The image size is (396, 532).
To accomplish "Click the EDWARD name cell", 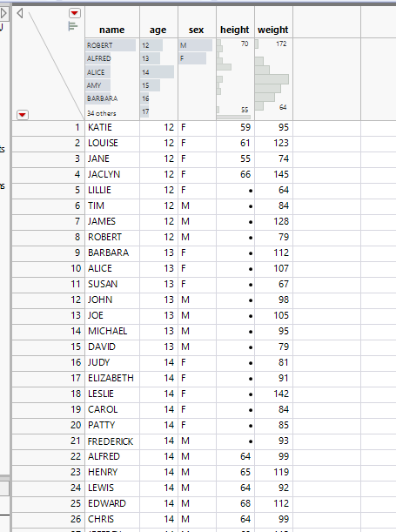I will click(x=112, y=503).
